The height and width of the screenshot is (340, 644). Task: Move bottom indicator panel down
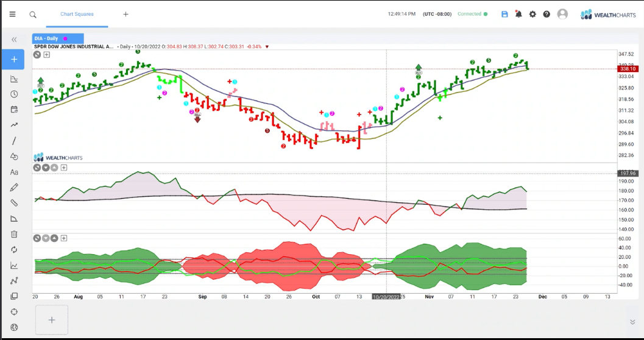46,238
